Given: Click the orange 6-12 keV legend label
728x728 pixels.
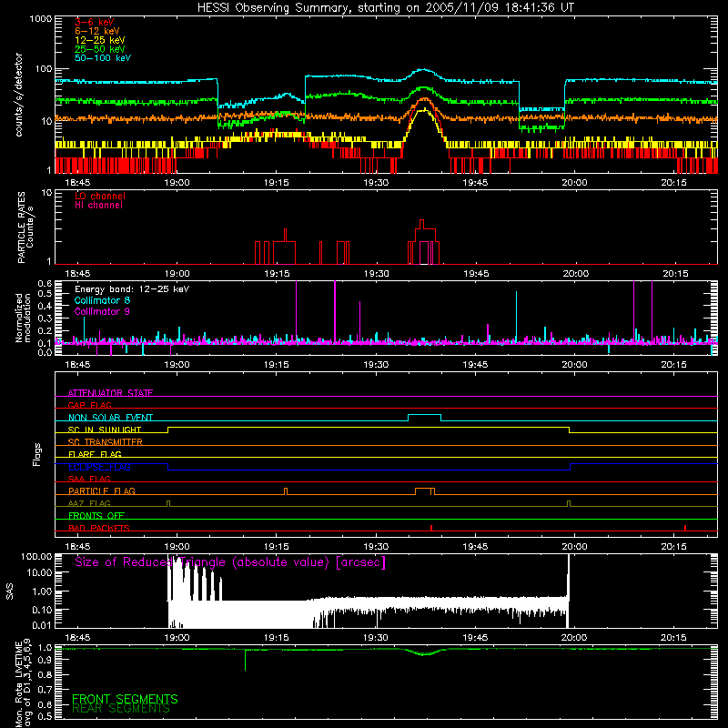Looking at the screenshot, I should tap(97, 31).
